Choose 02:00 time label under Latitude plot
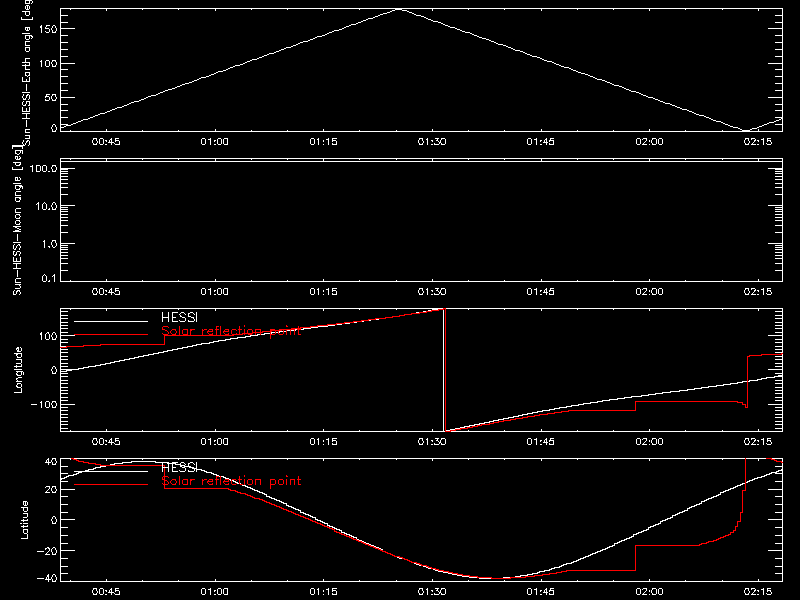This screenshot has width=800, height=600. [x=649, y=591]
